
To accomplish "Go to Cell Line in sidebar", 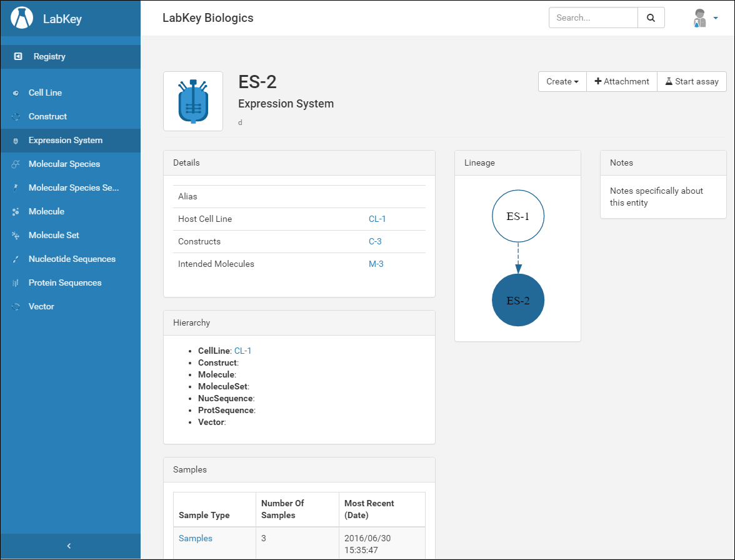I will 70,92.
